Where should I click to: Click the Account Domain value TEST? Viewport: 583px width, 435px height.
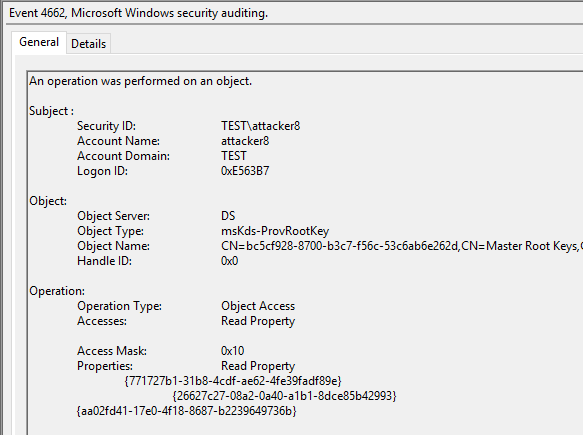[233, 156]
